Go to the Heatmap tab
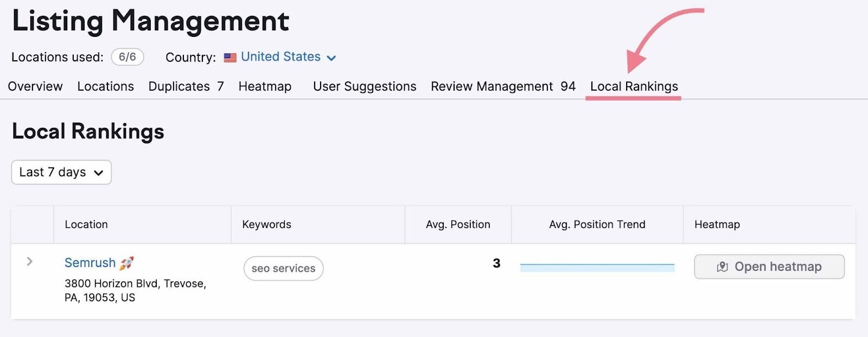868x337 pixels. pyautogui.click(x=265, y=86)
